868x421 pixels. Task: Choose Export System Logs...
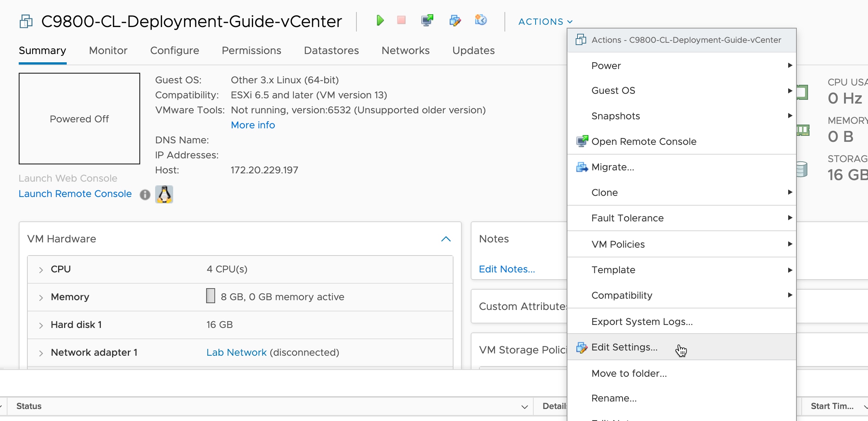(x=682, y=322)
